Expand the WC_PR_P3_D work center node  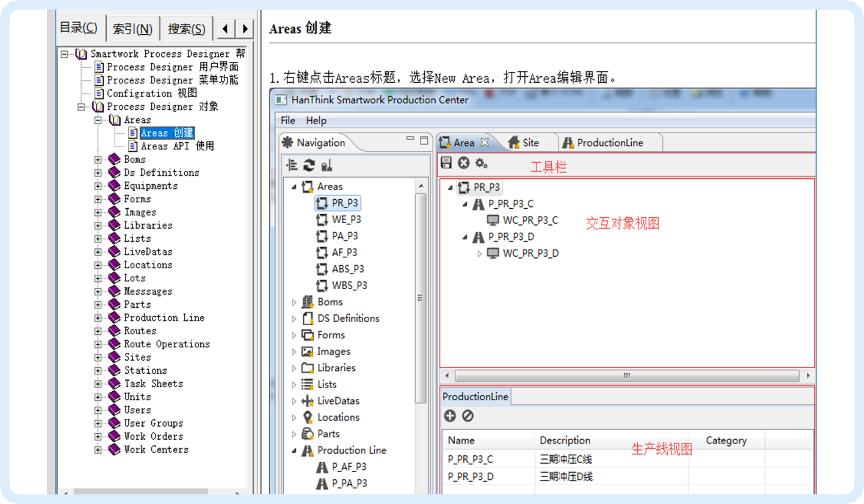coord(479,254)
